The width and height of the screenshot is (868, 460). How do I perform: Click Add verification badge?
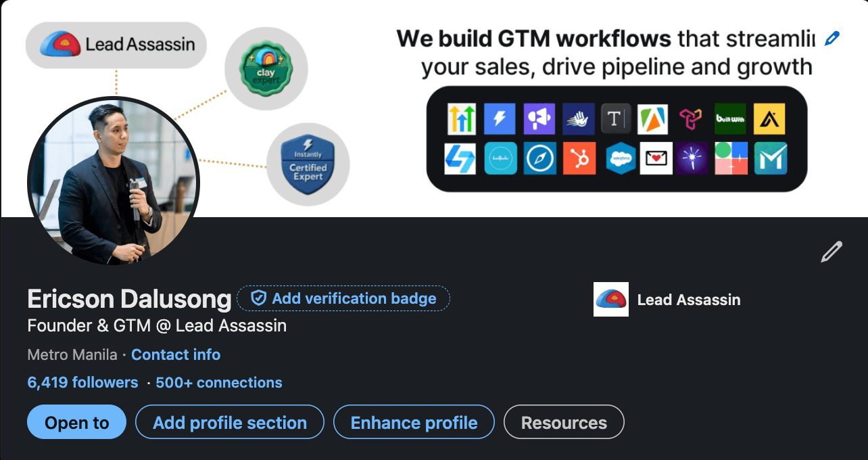point(343,298)
